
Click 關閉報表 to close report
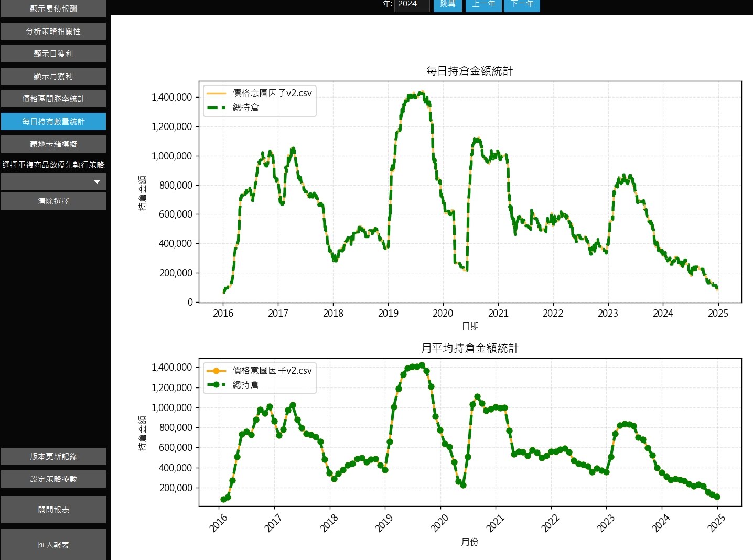coord(53,509)
